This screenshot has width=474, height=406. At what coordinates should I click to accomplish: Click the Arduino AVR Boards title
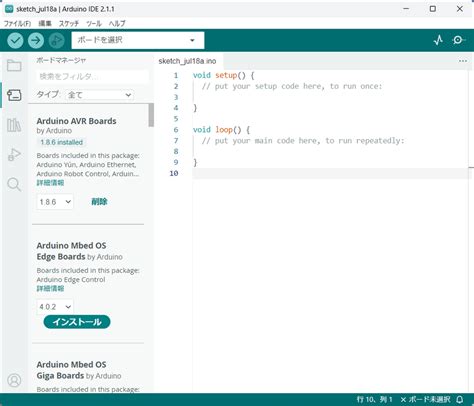point(76,121)
